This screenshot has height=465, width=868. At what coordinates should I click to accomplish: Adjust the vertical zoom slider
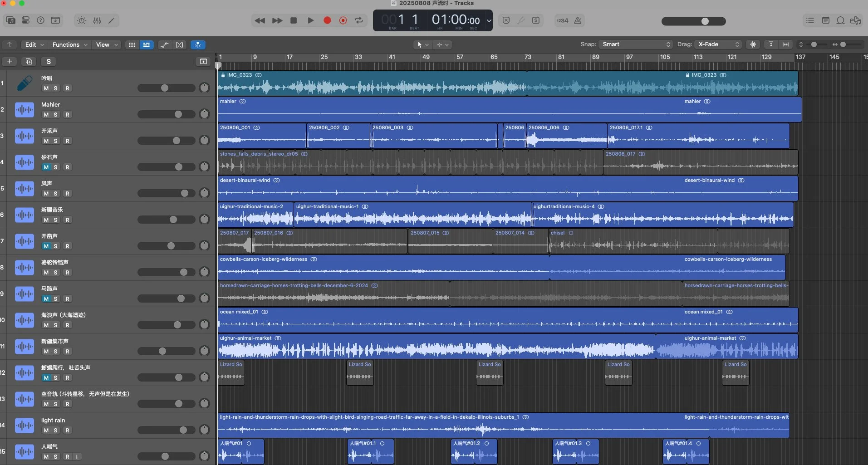coord(814,44)
